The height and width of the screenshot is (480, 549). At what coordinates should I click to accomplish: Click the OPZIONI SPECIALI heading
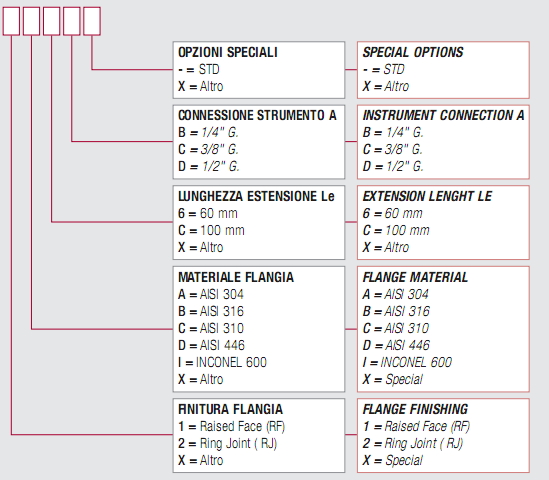point(228,52)
